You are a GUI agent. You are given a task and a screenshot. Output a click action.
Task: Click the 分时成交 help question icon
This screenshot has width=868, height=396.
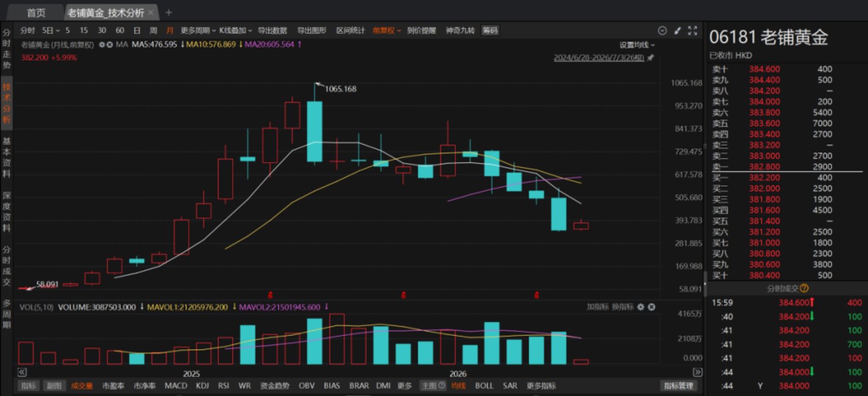805,289
